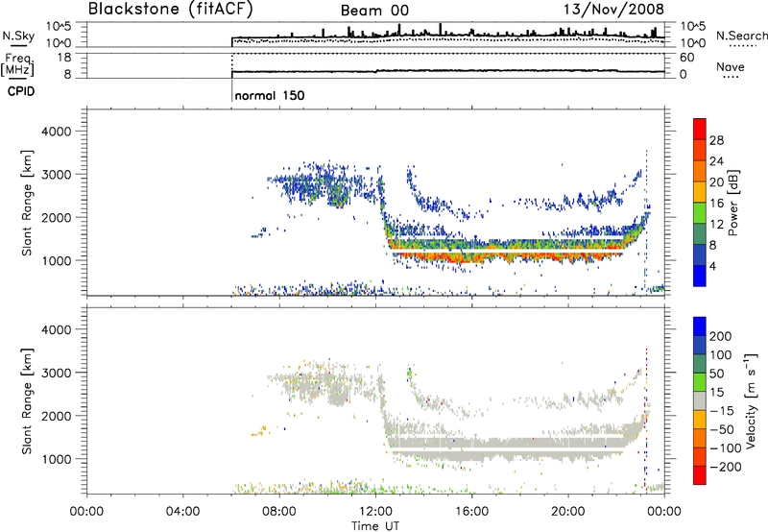Click the '24' label on the power colorbar
Image resolution: width=768 pixels, height=532 pixels.
[x=716, y=161]
